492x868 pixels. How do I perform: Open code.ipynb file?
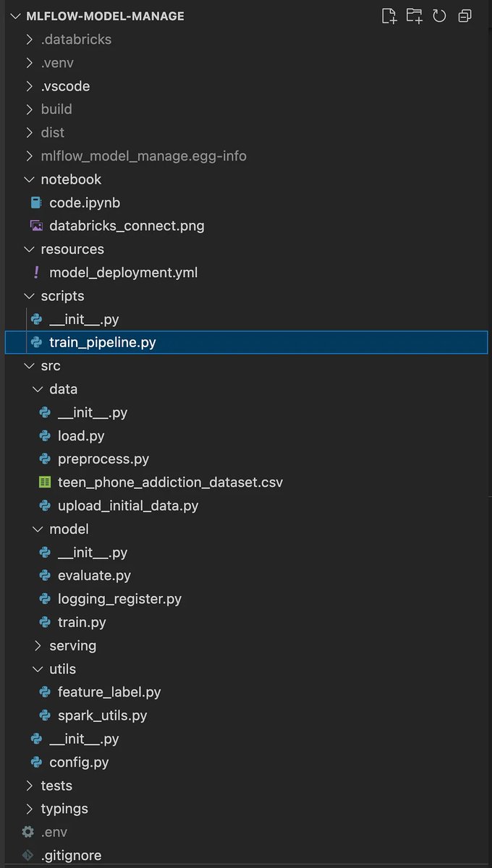[x=85, y=203]
